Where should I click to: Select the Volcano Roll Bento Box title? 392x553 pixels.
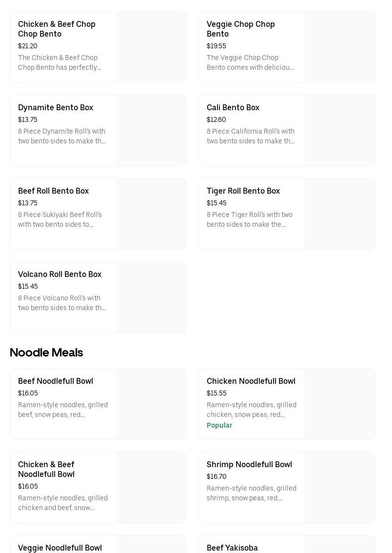[x=59, y=274]
